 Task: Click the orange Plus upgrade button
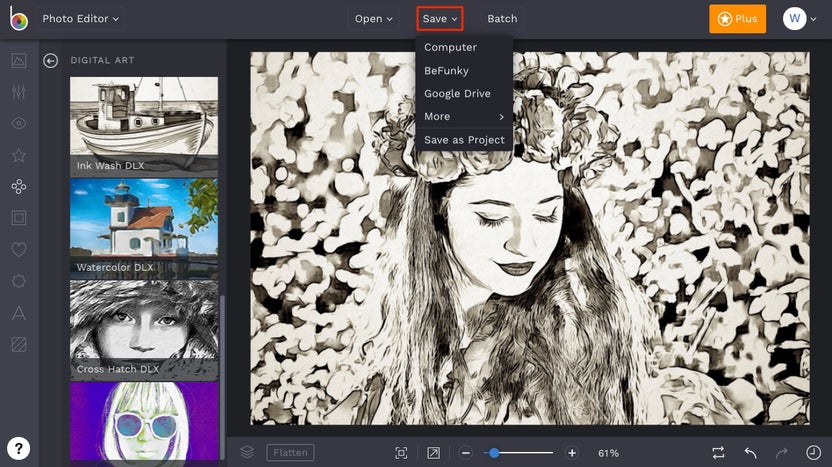pyautogui.click(x=737, y=19)
